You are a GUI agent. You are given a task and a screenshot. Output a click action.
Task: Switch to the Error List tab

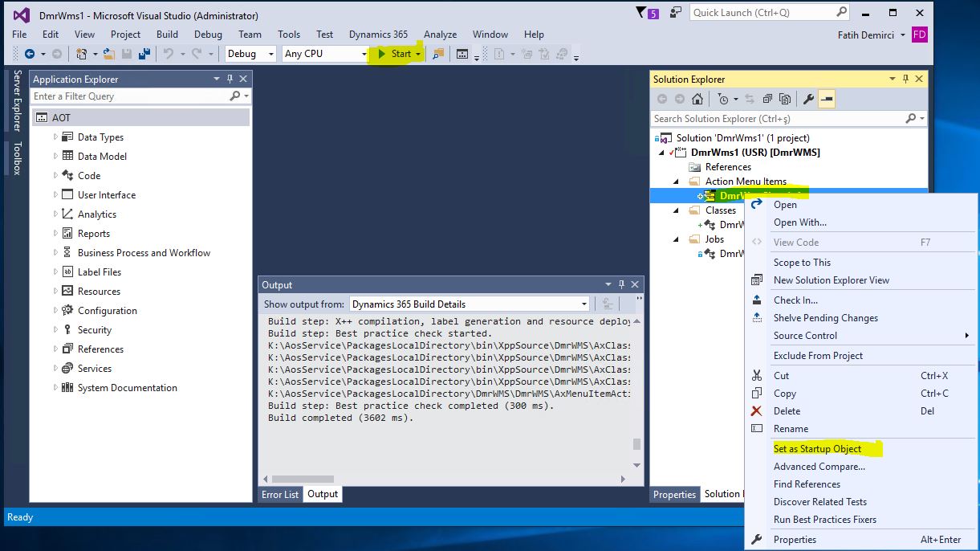(280, 494)
